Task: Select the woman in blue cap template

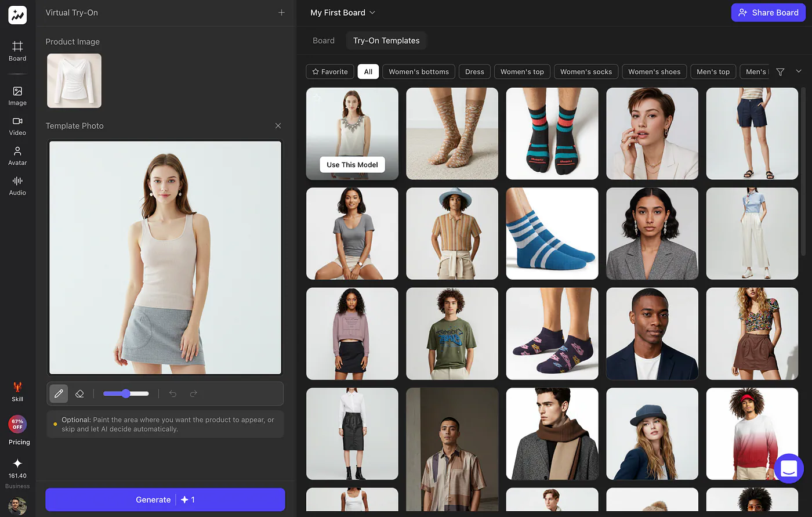Action: (x=652, y=434)
